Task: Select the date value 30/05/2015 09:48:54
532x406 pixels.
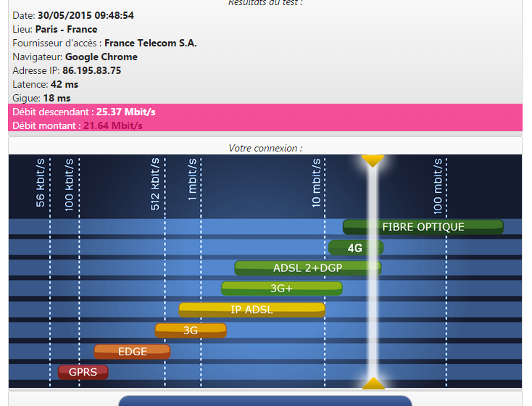Action: point(86,16)
